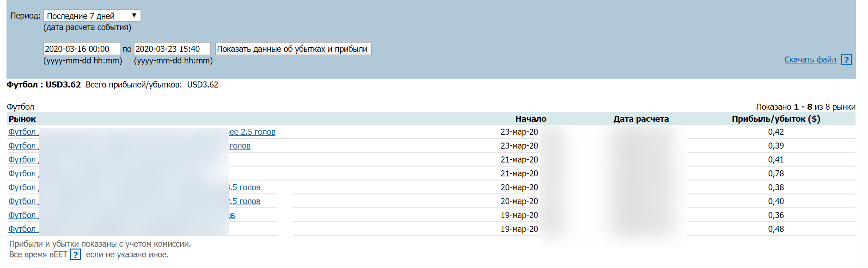This screenshot has height=268, width=868.
Task: Click the 'голов' link text in second row
Action: [240, 146]
